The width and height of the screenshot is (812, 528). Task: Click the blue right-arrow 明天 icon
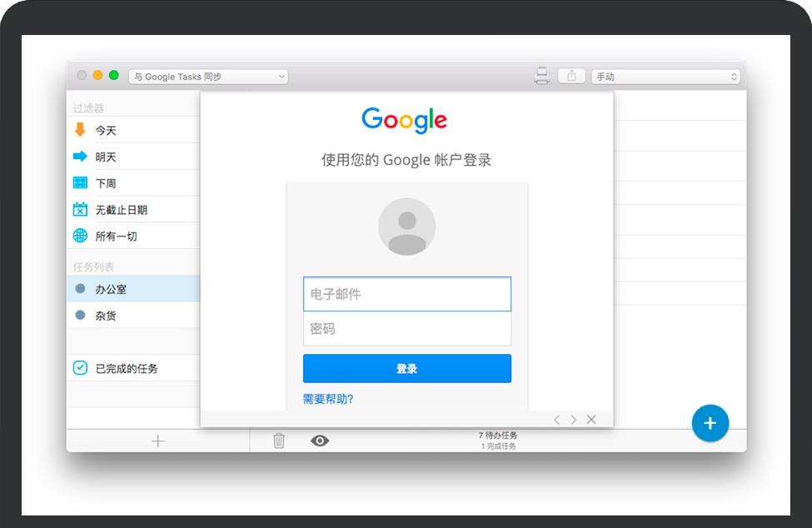point(80,156)
